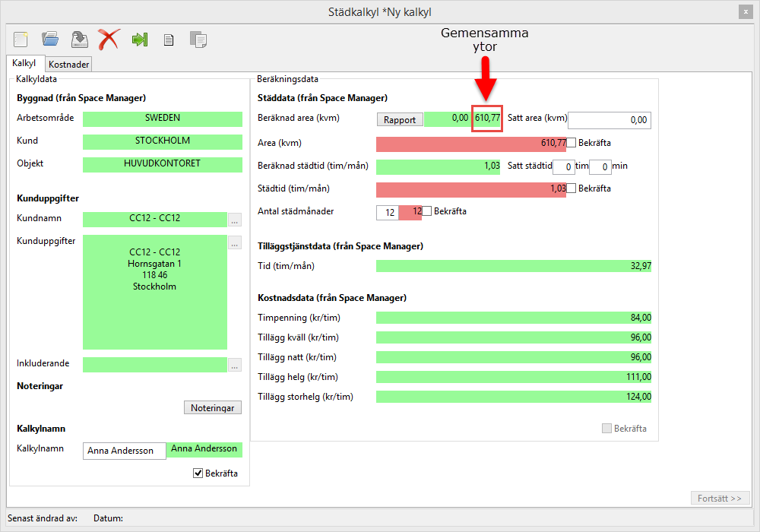Click the Satt area (kvm) input field
This screenshot has height=532, width=760.
(610, 120)
